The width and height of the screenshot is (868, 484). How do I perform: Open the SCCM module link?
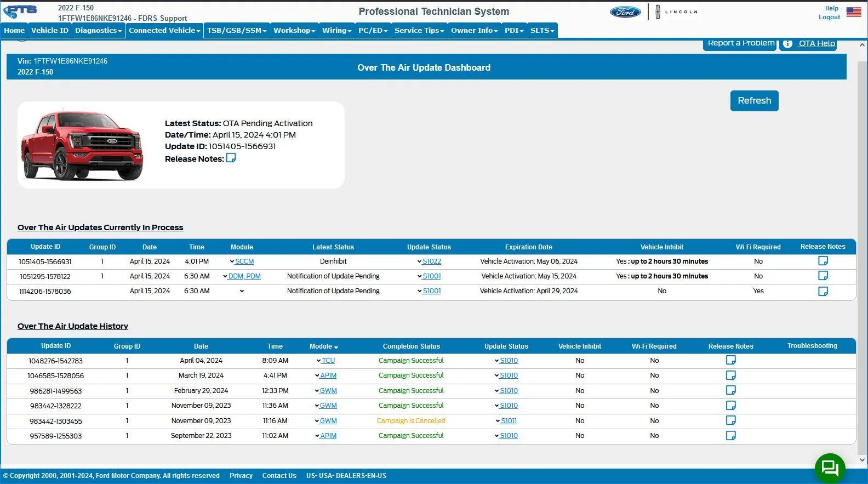[244, 261]
